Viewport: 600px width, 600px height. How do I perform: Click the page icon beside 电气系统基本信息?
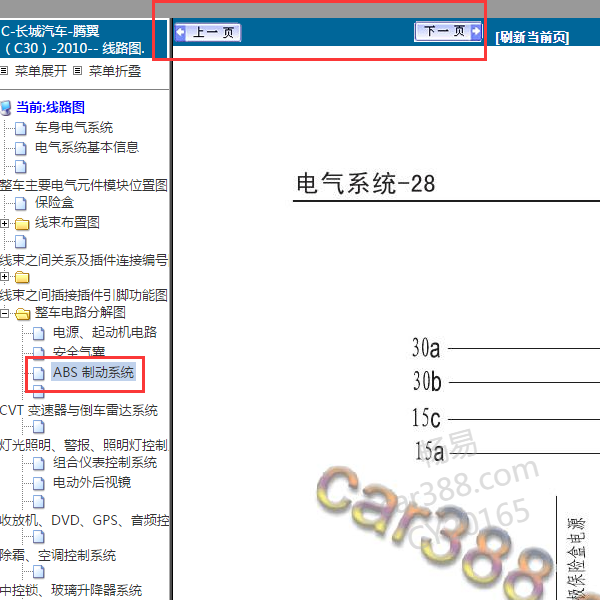21,148
